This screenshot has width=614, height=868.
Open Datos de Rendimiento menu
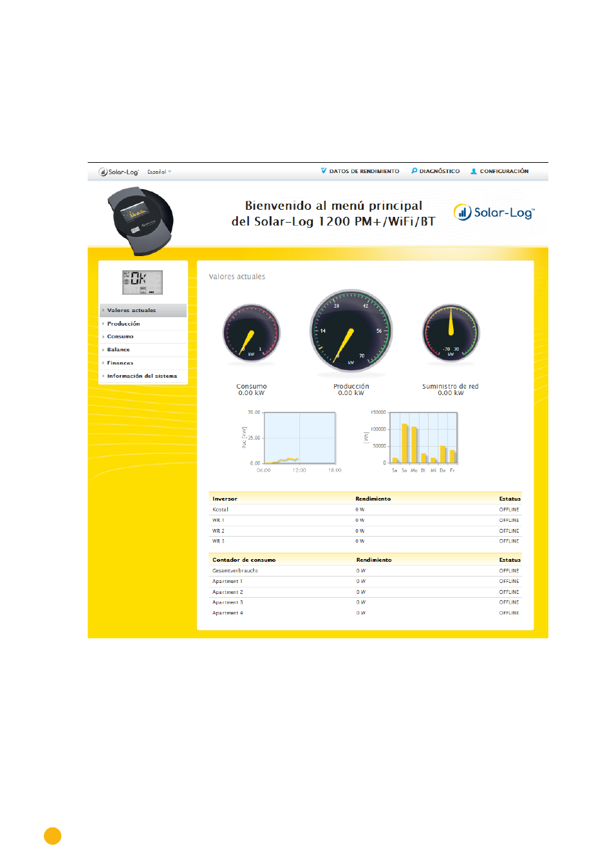click(x=364, y=171)
